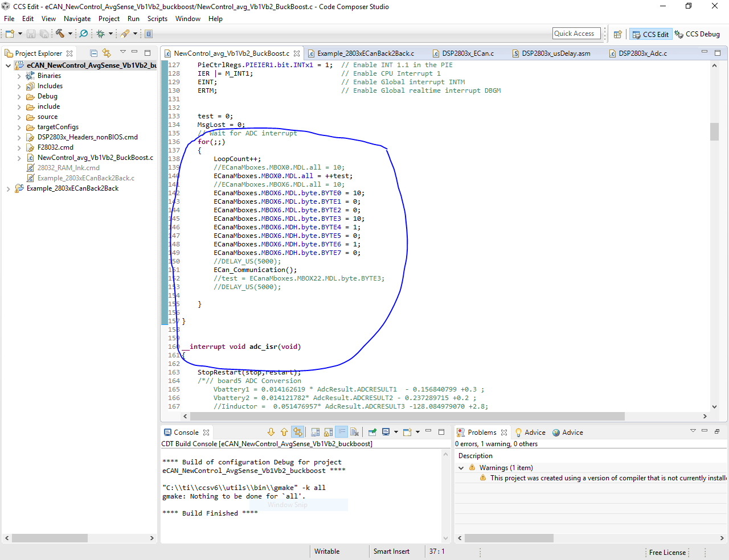Type in the Quick Access field

click(x=576, y=33)
